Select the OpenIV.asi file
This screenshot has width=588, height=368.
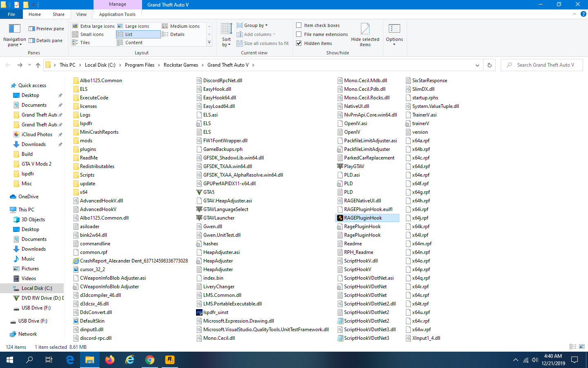point(352,123)
